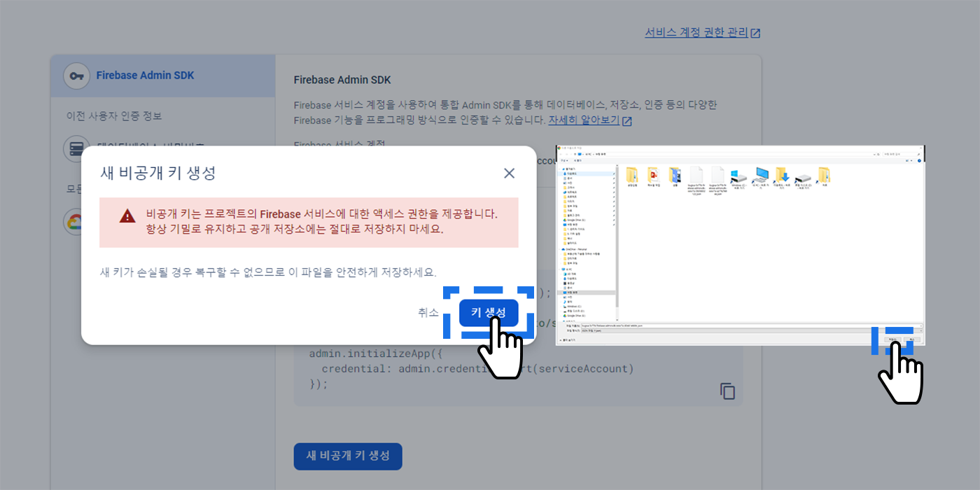Click the external-link icon next to 서비스 계정 권한 관리
This screenshot has width=980, height=490.
pos(755,33)
